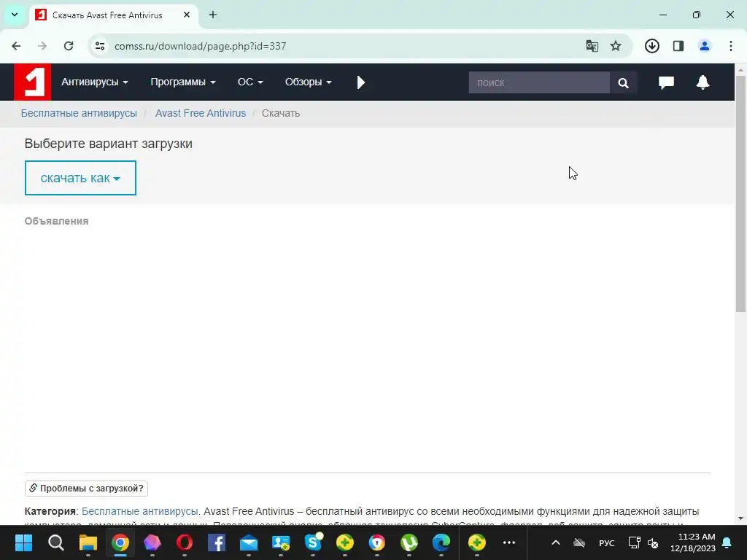Focus the поиск search field
747x560 pixels.
click(539, 82)
